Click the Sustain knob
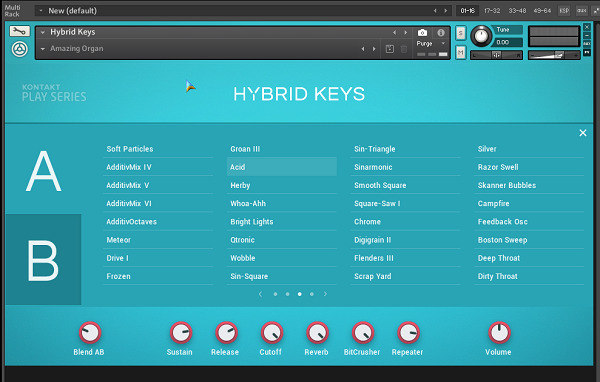The width and height of the screenshot is (600, 382). point(181,333)
